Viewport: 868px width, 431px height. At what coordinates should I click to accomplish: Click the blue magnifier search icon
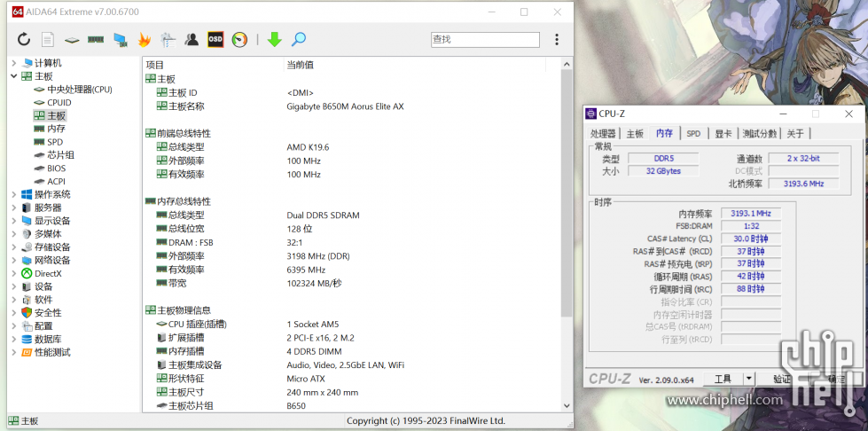tap(299, 39)
